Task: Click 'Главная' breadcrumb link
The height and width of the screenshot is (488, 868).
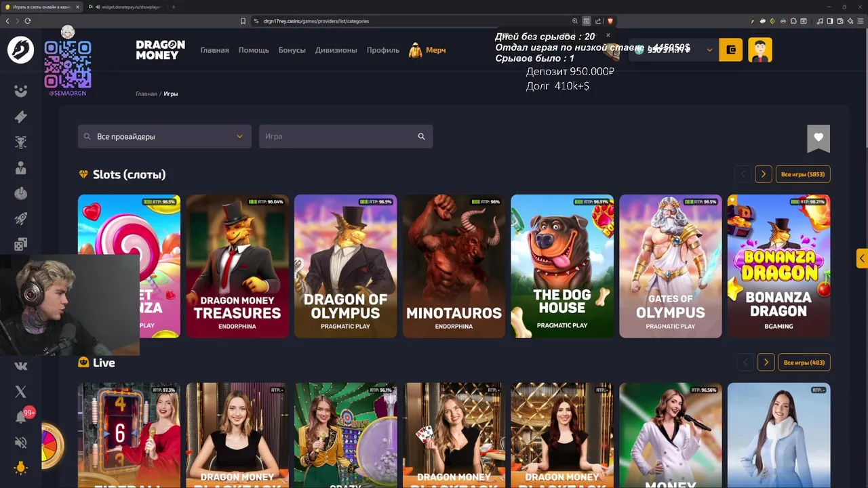Action: (x=146, y=94)
